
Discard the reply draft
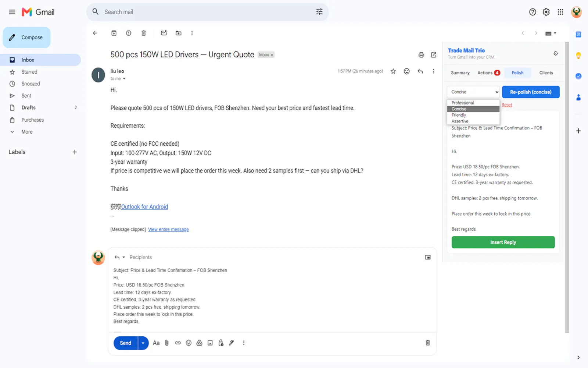click(428, 343)
